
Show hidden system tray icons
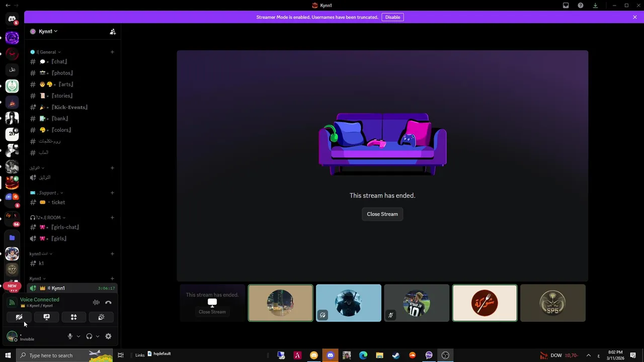[588, 355]
